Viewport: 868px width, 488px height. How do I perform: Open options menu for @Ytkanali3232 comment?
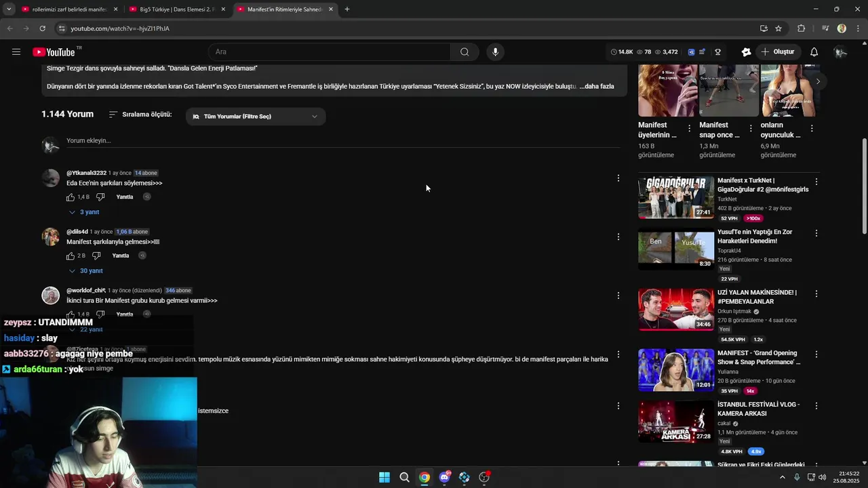pyautogui.click(x=618, y=178)
